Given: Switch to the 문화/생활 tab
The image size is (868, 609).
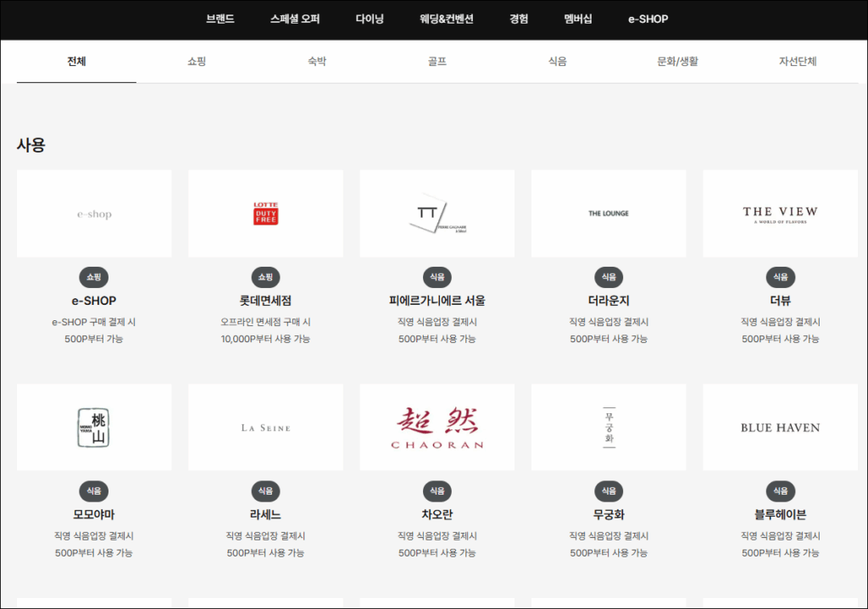Looking at the screenshot, I should tap(677, 61).
